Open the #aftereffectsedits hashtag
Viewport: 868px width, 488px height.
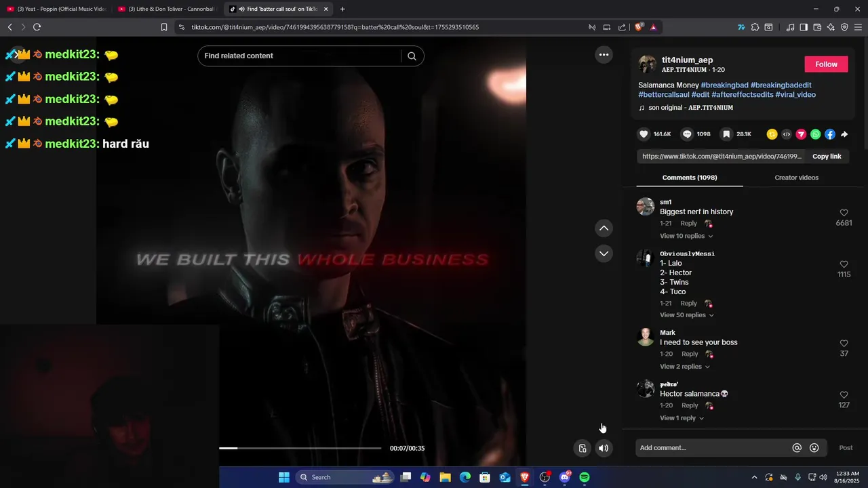coord(742,95)
